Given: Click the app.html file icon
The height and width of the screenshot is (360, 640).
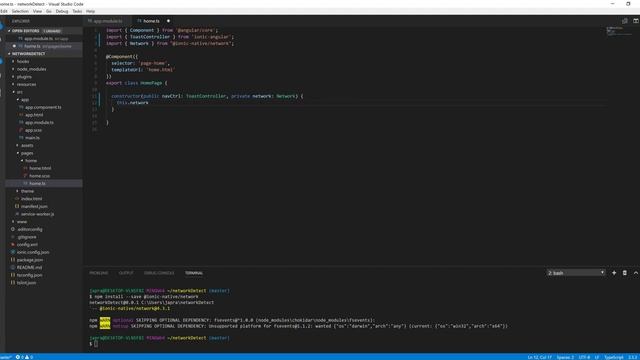Looking at the screenshot, I should (21, 115).
